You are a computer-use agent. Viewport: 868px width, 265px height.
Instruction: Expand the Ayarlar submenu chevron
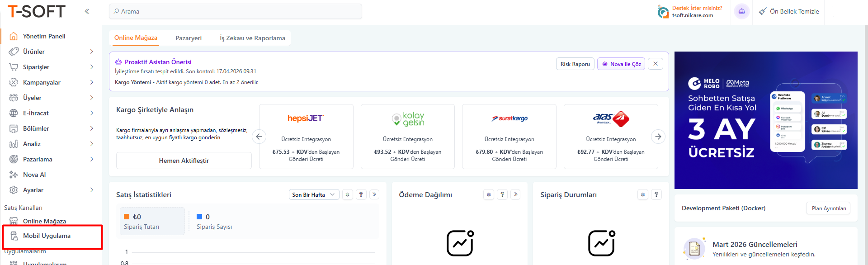click(x=92, y=190)
